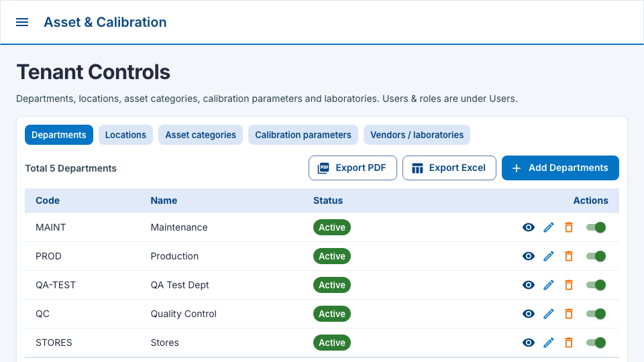This screenshot has width=644, height=362.
Task: Edit the Production department
Action: 549,256
